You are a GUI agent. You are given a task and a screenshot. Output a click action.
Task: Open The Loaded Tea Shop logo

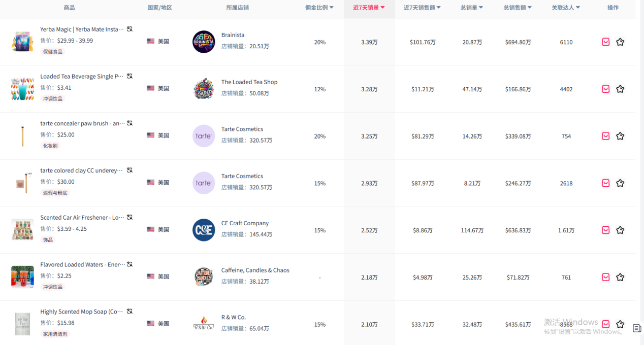pyautogui.click(x=204, y=89)
